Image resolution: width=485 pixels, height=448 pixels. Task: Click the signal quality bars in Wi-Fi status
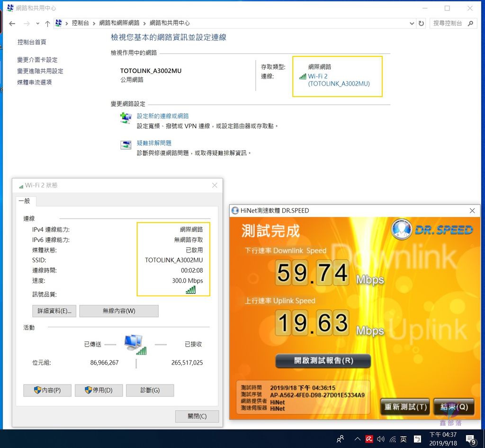191,290
